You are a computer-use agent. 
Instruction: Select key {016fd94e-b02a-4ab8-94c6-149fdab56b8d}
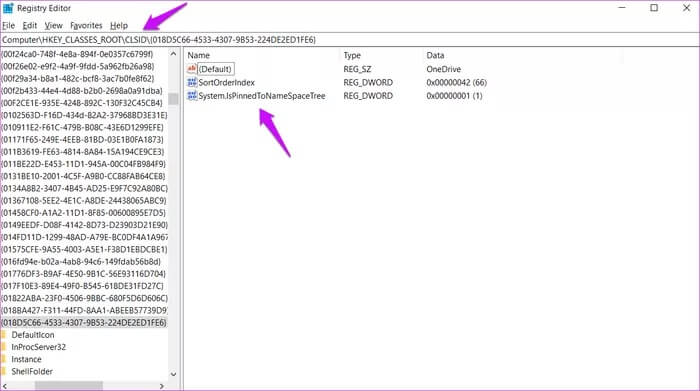81,262
